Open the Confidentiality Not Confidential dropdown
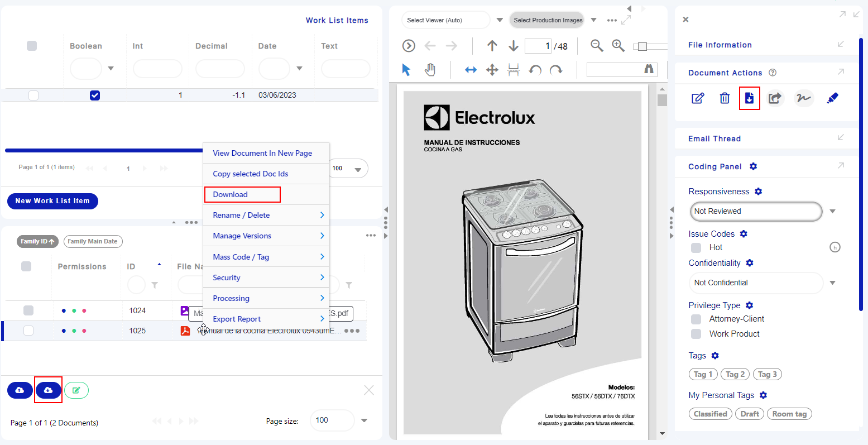 (x=832, y=283)
